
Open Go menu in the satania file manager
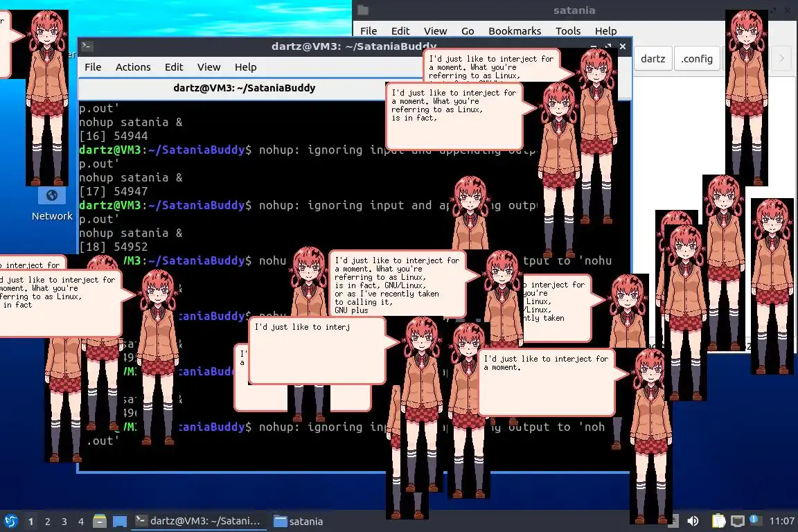468,31
